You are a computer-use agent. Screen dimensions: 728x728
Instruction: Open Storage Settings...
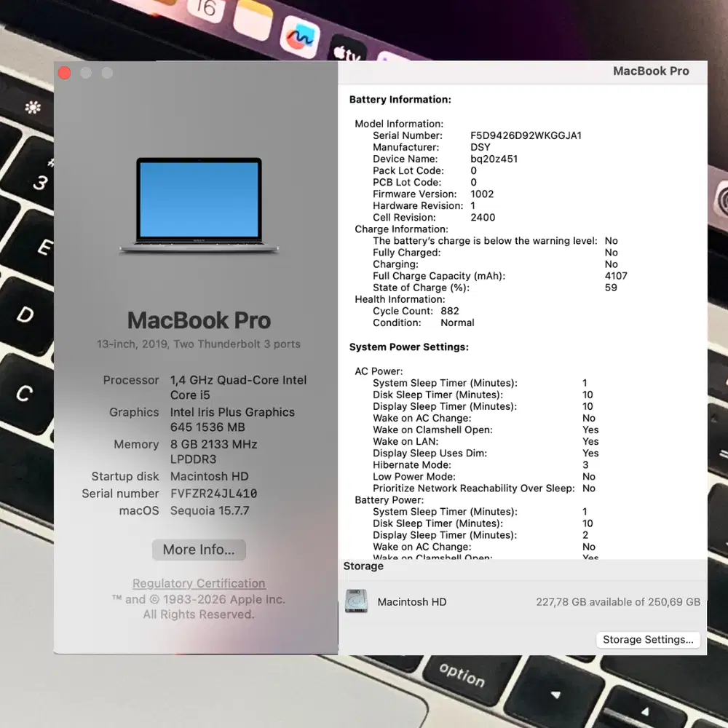pyautogui.click(x=648, y=639)
